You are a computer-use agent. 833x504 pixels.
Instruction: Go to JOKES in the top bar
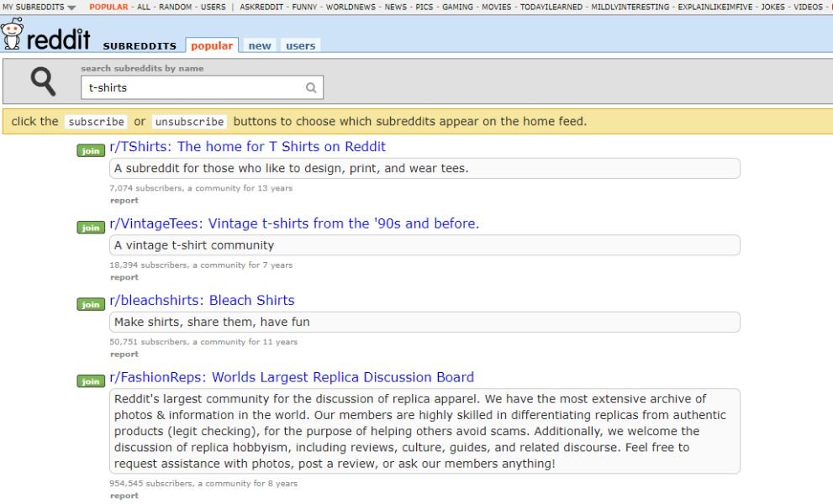coord(773,7)
